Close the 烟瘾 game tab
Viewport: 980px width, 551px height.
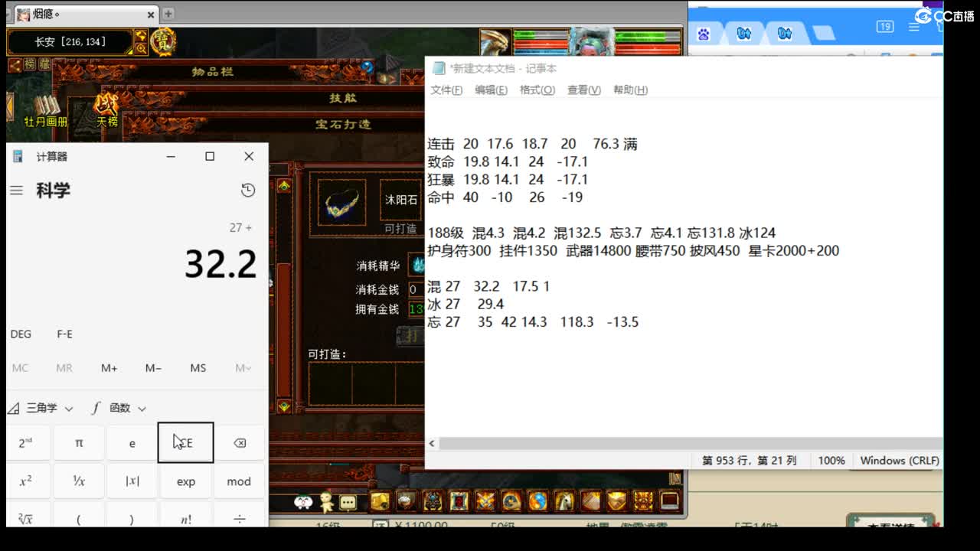click(x=151, y=14)
